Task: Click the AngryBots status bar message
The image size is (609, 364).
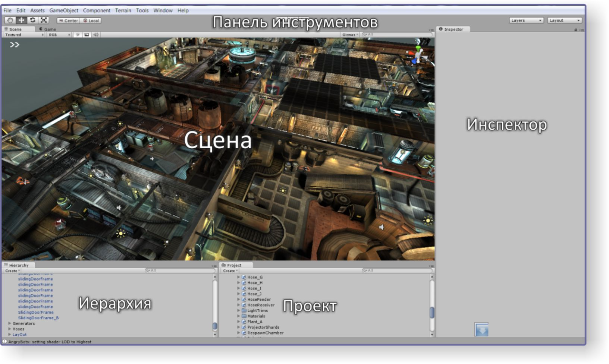Action: click(50, 342)
